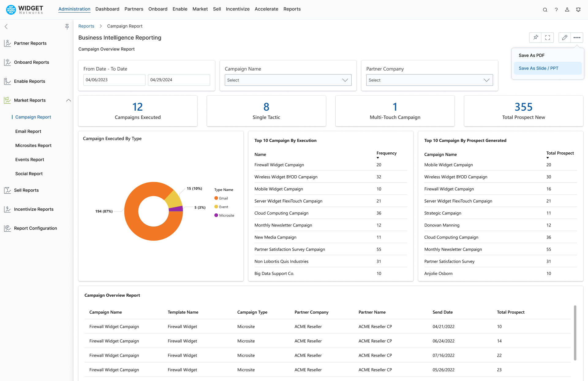Collapse the Market Reports section

click(68, 100)
